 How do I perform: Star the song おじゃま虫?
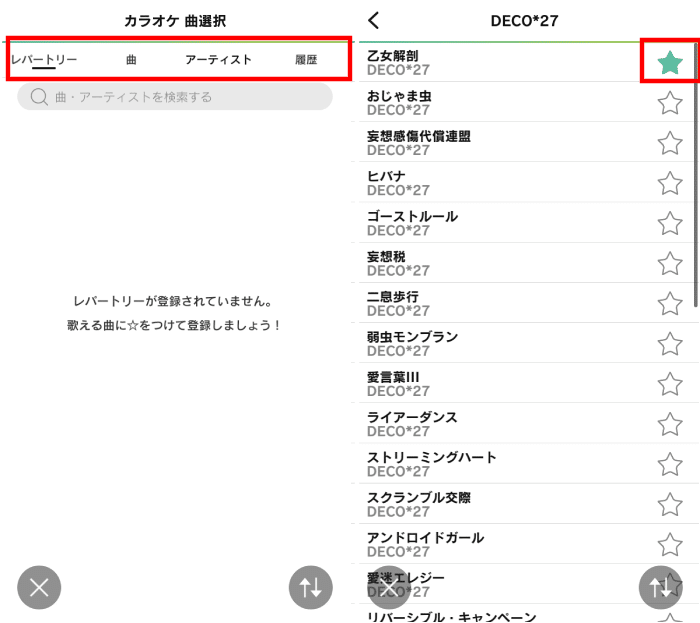pyautogui.click(x=670, y=103)
